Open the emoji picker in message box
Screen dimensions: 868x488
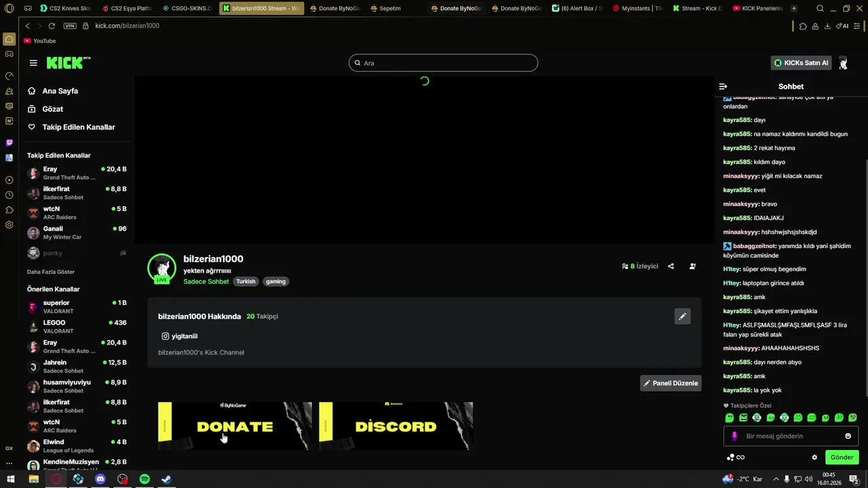pos(848,436)
